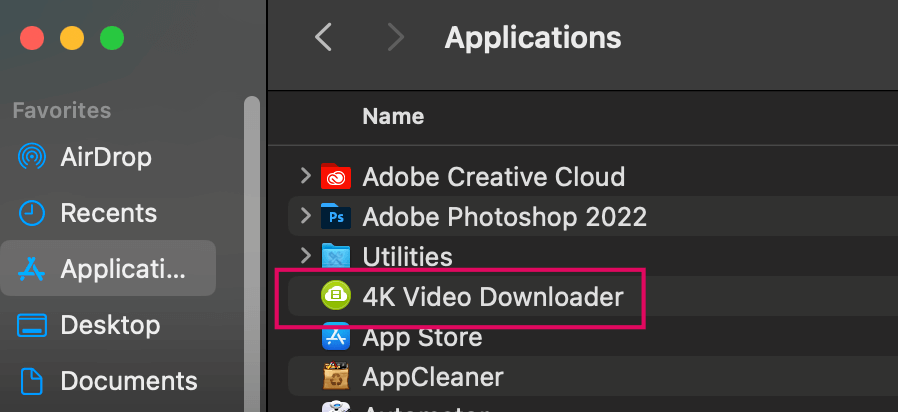This screenshot has width=898, height=412.
Task: Expand the Adobe Photoshop 2022 folder
Action: coord(306,216)
